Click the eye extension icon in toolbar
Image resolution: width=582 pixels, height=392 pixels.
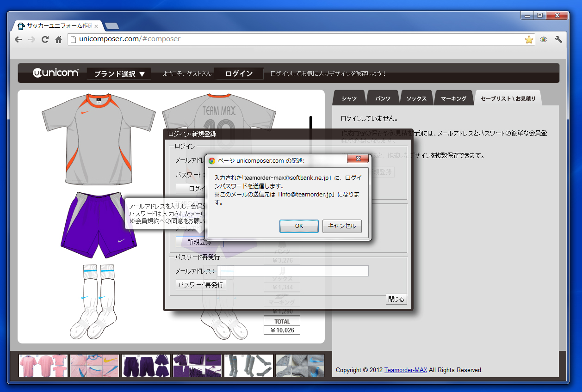[544, 40]
